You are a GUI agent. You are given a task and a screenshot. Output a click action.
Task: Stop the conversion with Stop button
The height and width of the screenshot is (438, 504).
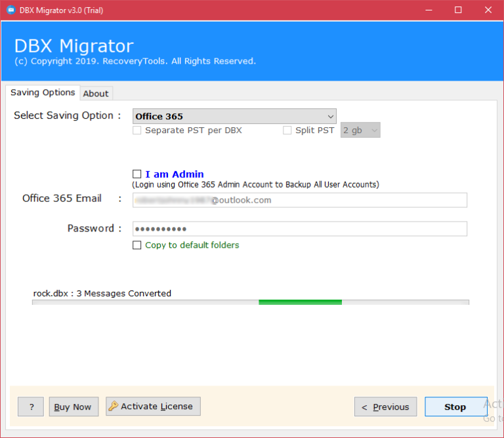(456, 407)
